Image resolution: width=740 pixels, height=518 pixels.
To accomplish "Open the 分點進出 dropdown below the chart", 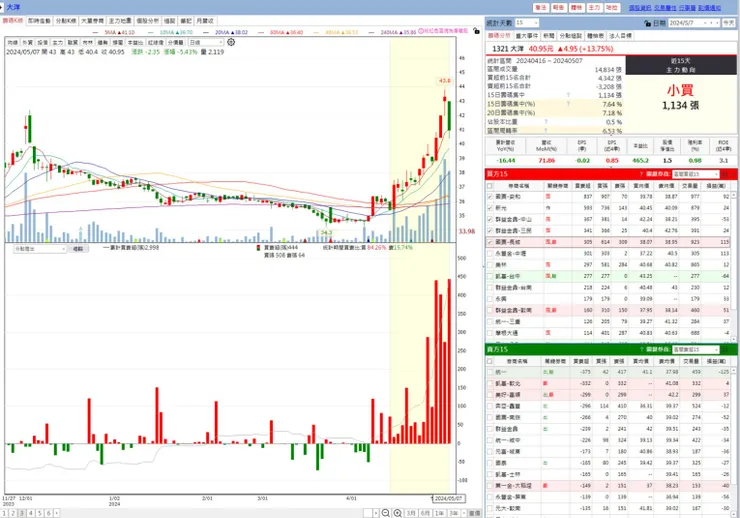I will (40, 249).
